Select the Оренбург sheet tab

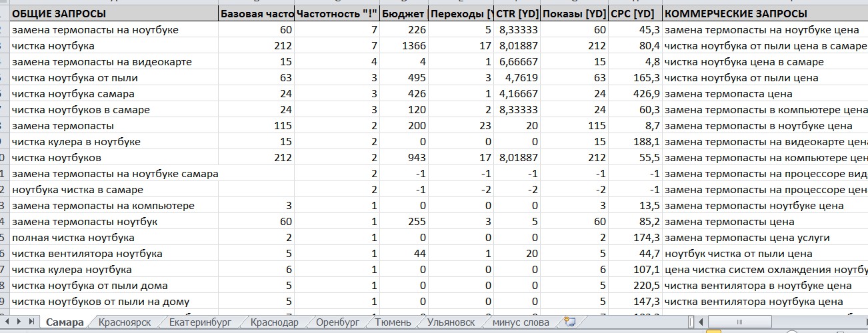pyautogui.click(x=337, y=322)
